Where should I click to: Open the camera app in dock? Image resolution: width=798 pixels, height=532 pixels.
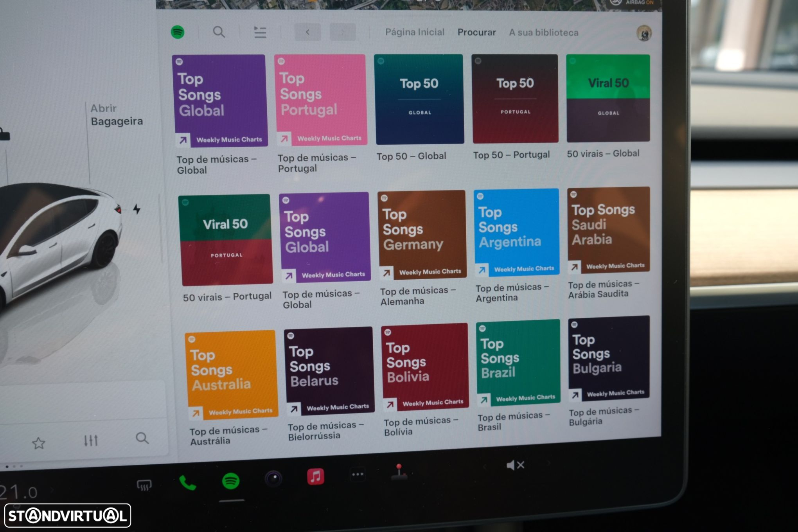pos(273,478)
